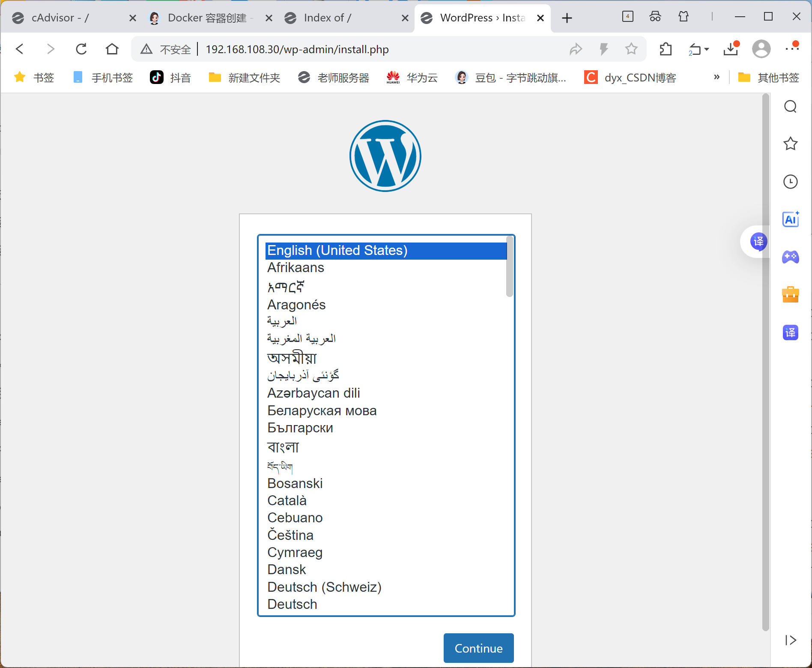
Task: Open the sidebar history clock
Action: (x=791, y=182)
